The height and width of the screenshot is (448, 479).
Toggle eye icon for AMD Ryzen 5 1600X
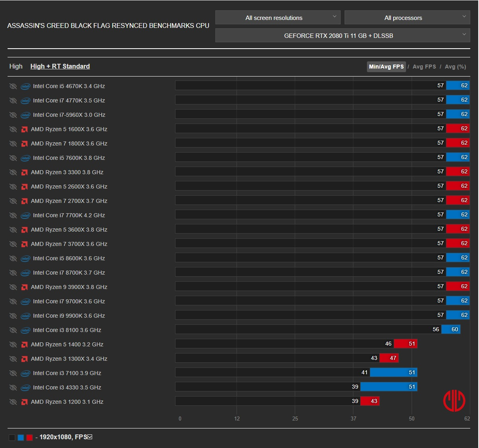click(13, 130)
